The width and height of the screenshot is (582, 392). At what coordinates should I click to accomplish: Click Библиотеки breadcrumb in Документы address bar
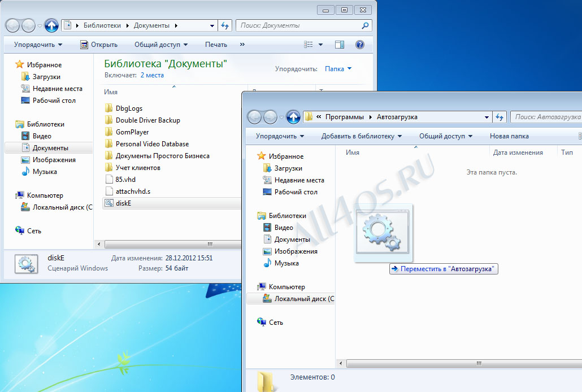pos(102,25)
